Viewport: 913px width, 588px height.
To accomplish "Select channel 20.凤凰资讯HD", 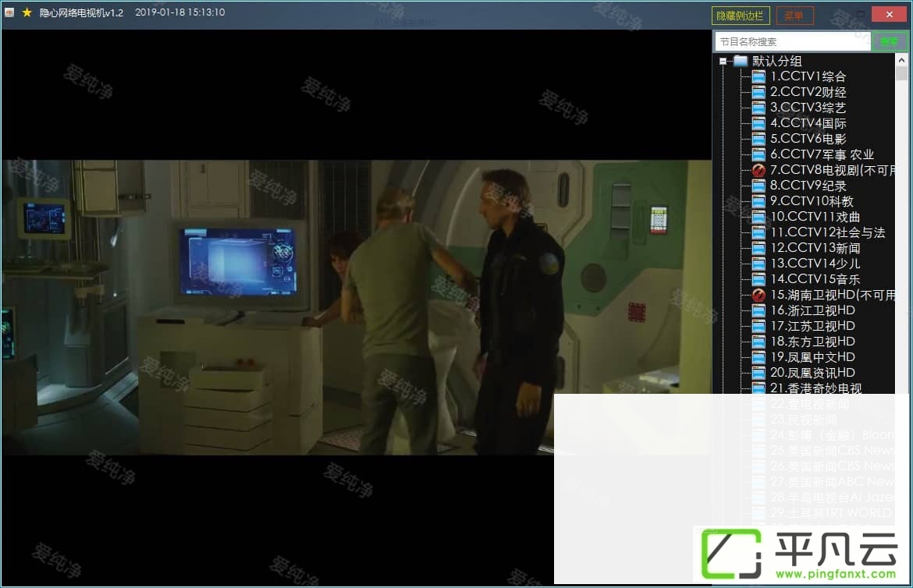I will pos(812,373).
